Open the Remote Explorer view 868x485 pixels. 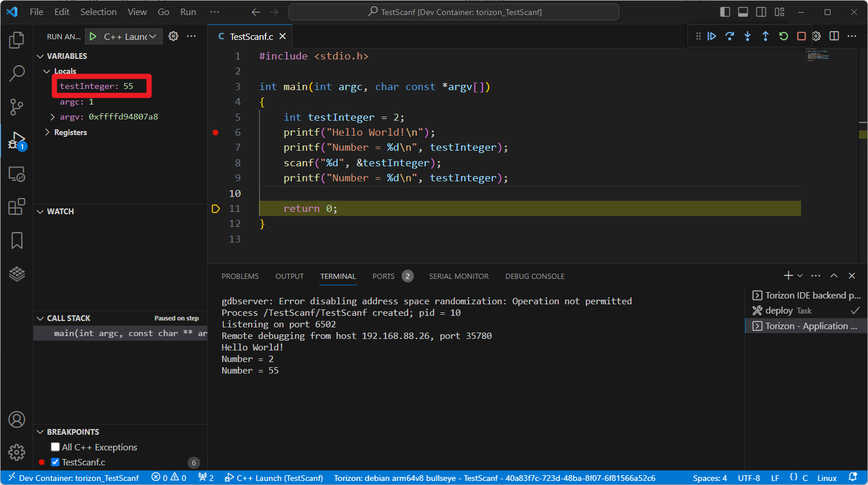[17, 174]
